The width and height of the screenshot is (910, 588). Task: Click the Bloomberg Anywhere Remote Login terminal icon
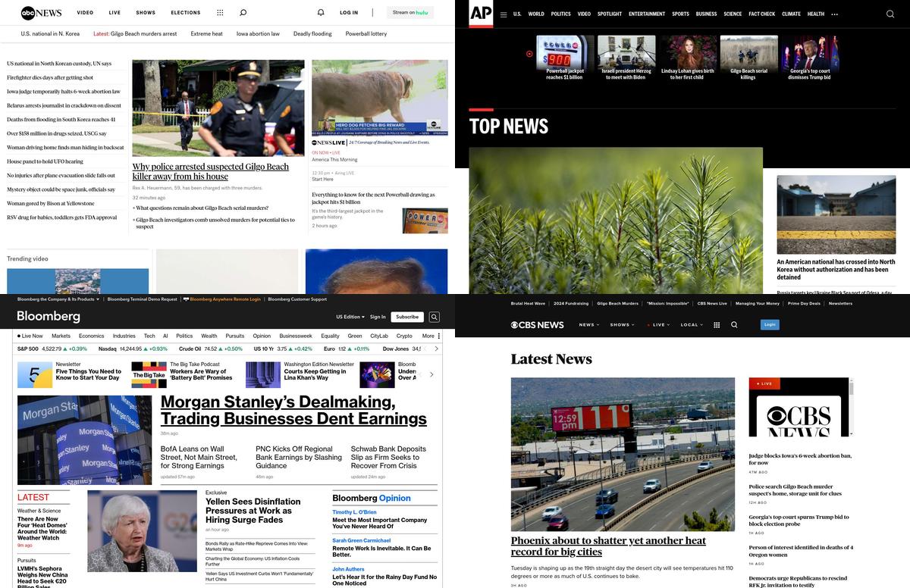click(187, 299)
